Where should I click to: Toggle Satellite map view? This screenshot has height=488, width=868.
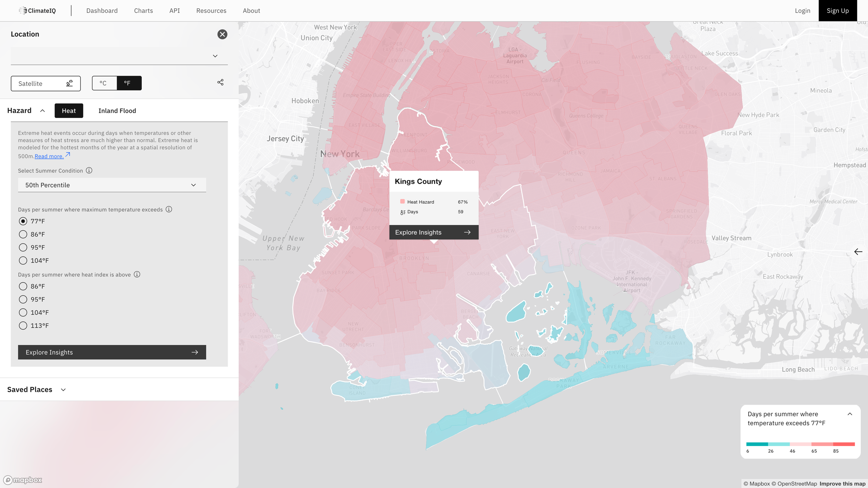tap(45, 83)
